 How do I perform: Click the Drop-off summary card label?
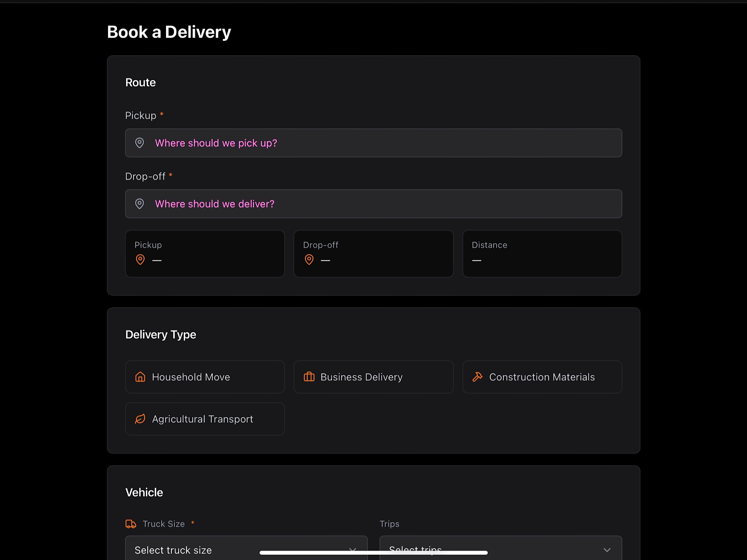coord(321,245)
